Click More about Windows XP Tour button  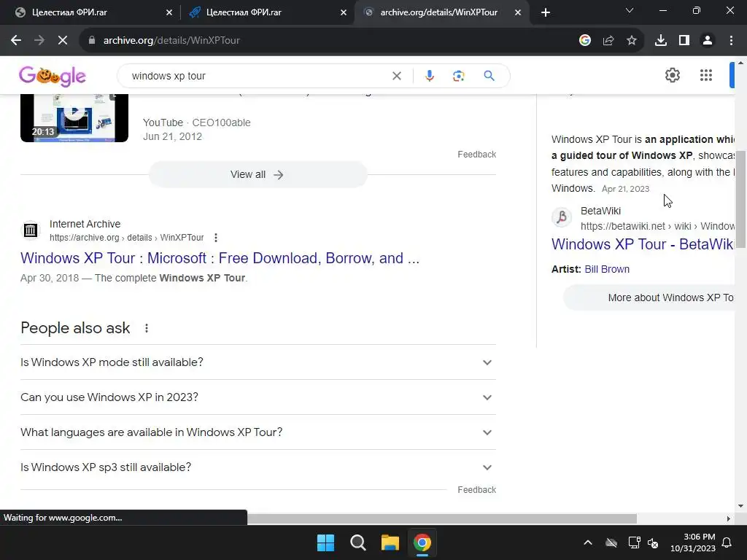click(x=649, y=297)
